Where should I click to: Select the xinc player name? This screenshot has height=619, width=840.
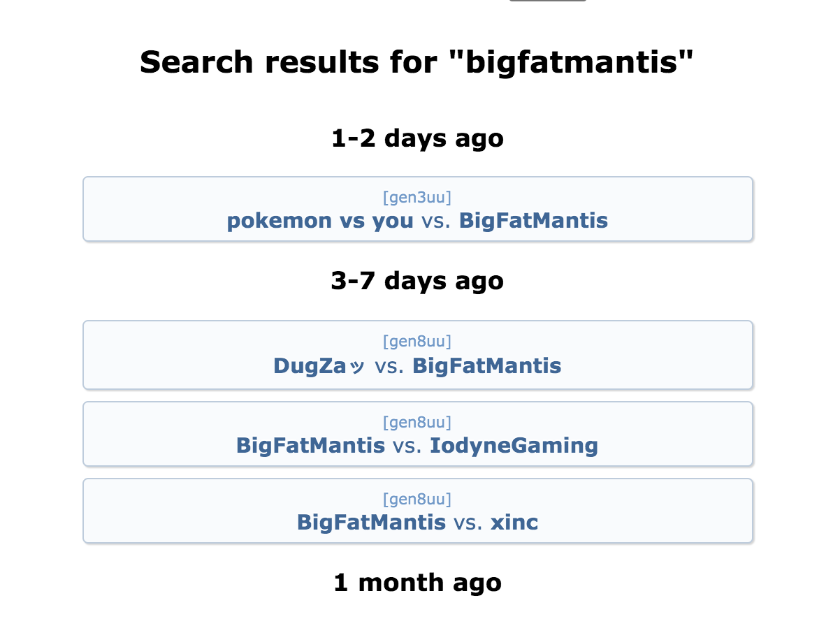514,523
